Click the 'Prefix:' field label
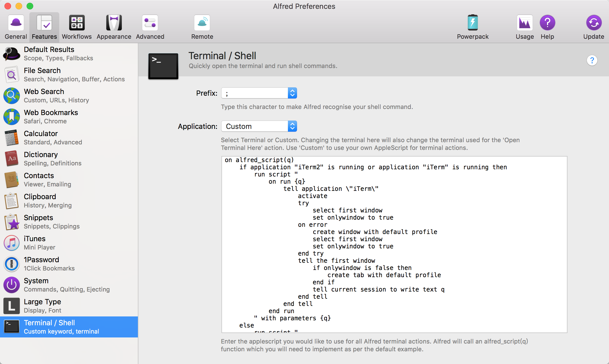 click(207, 93)
